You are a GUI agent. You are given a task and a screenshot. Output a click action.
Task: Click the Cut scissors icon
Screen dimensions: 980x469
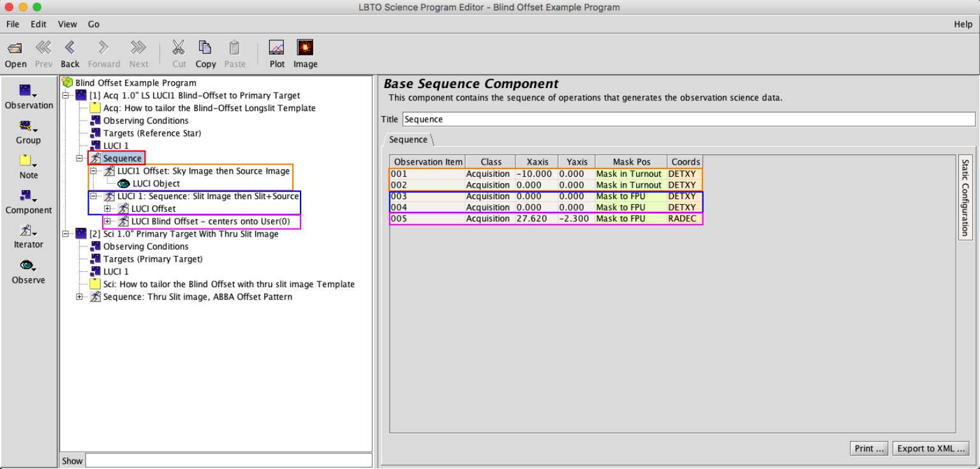(179, 48)
